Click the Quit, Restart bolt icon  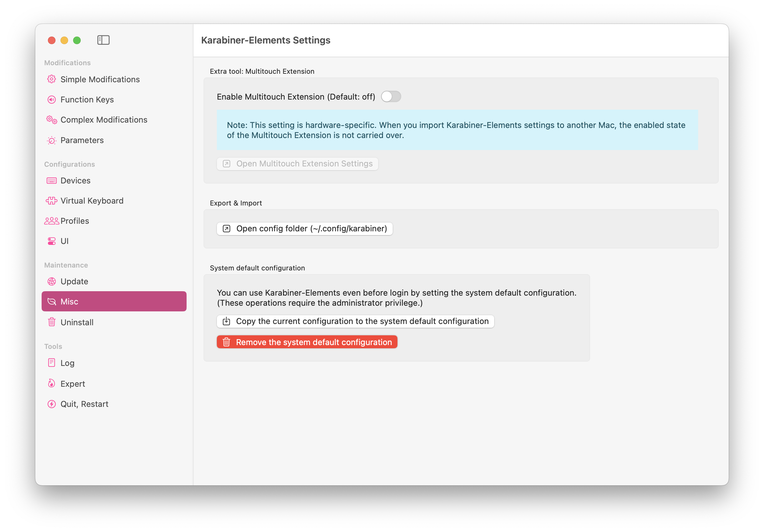[52, 404]
